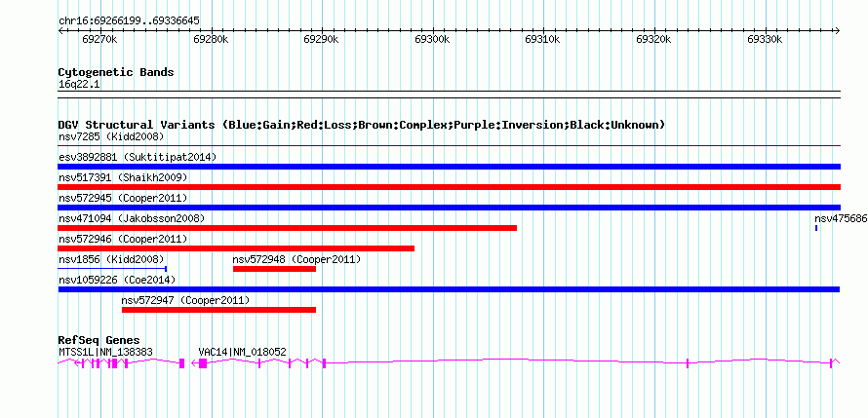Select the thin blue nsv1856 line
Screen dimensions: 868x418
[x=112, y=269]
